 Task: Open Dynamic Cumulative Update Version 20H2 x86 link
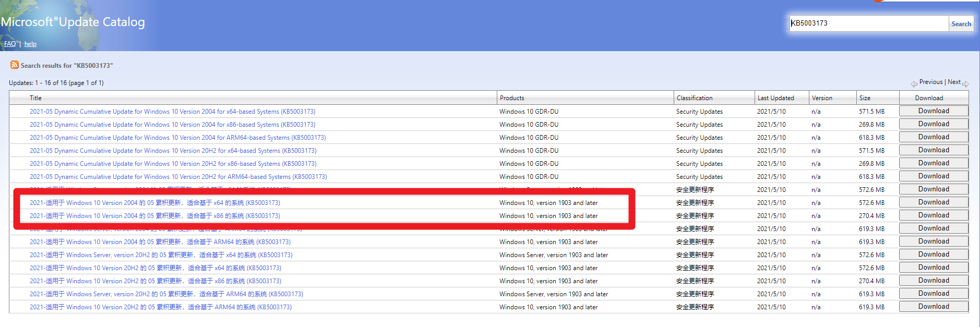[x=173, y=164]
